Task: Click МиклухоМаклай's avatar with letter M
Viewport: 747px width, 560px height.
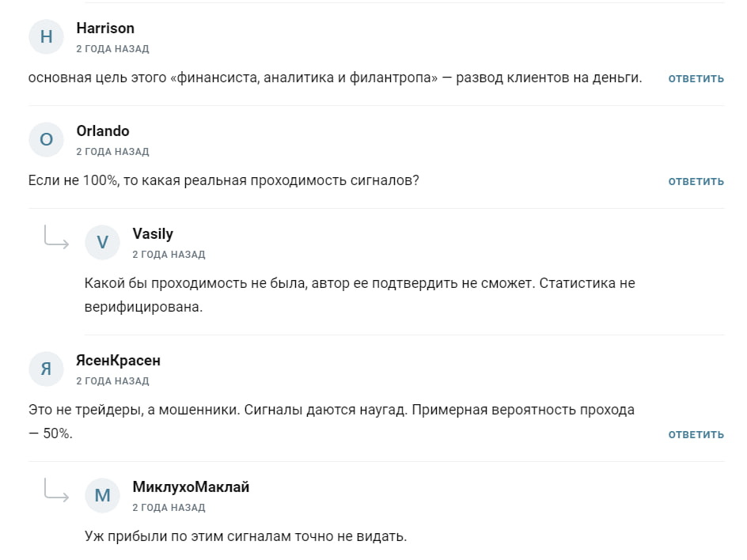Action: pyautogui.click(x=102, y=495)
